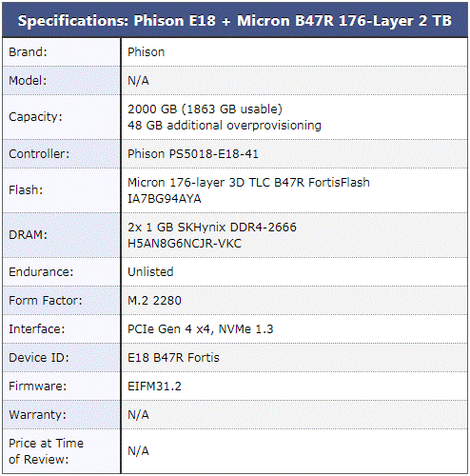Click the Micron 176-layer flash description
The height and width of the screenshot is (476, 470).
click(x=248, y=183)
